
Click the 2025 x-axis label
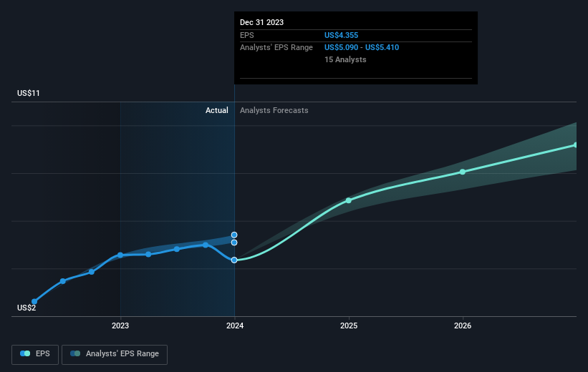tap(349, 325)
